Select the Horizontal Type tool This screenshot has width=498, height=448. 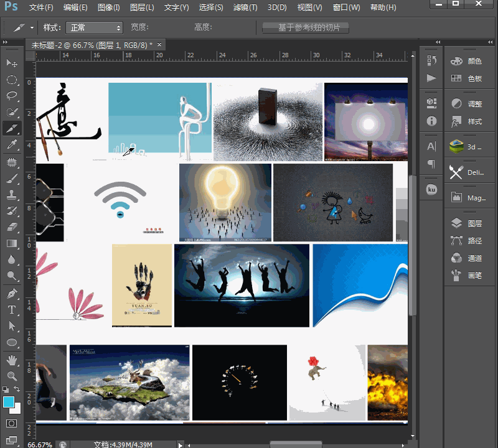coord(12,310)
